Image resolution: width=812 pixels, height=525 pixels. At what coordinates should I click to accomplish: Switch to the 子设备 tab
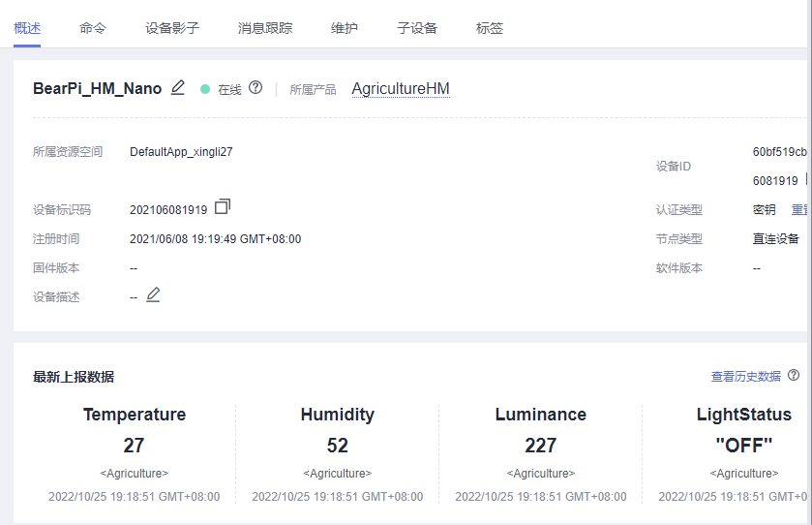pos(417,28)
